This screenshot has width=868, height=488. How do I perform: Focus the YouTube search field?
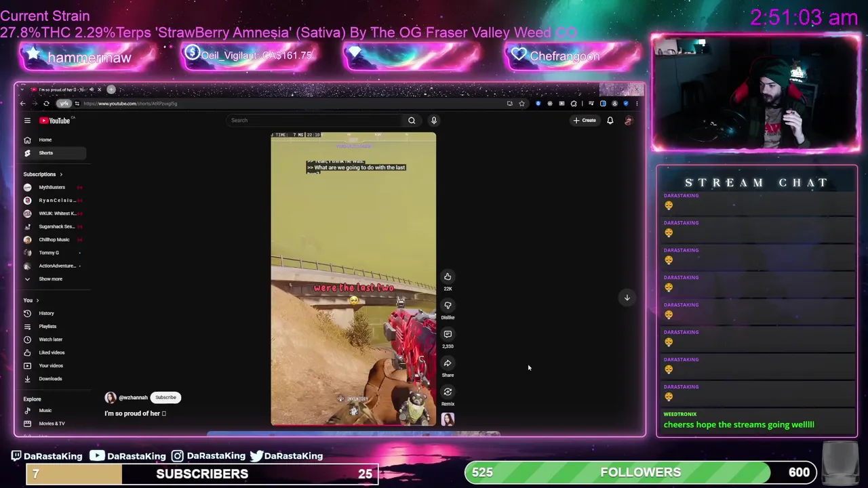pyautogui.click(x=315, y=121)
